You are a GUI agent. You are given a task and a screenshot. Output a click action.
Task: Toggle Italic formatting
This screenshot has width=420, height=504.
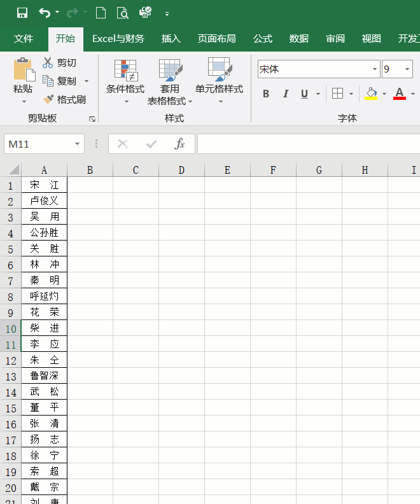[x=285, y=94]
